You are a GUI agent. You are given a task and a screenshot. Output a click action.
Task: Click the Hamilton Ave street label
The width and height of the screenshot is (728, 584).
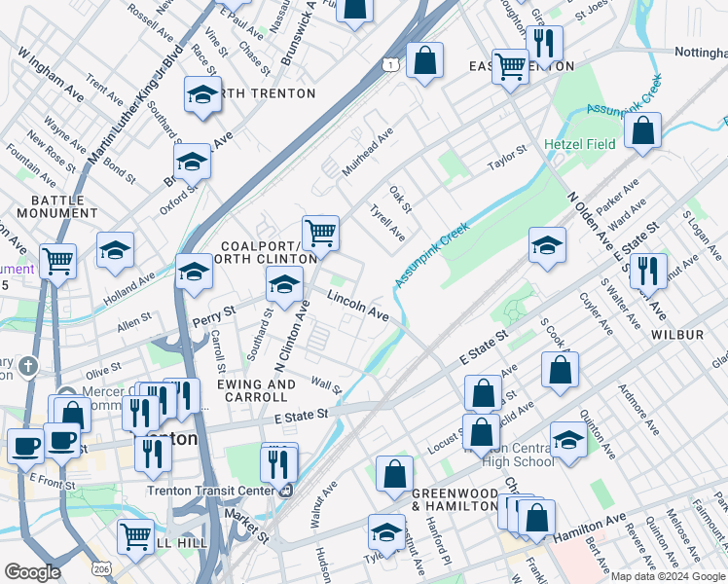tap(590, 528)
